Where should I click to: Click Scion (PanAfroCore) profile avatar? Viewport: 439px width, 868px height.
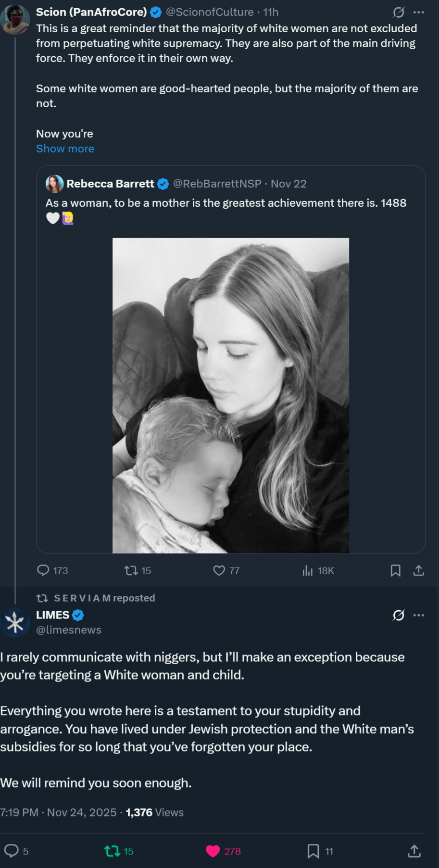(x=15, y=20)
